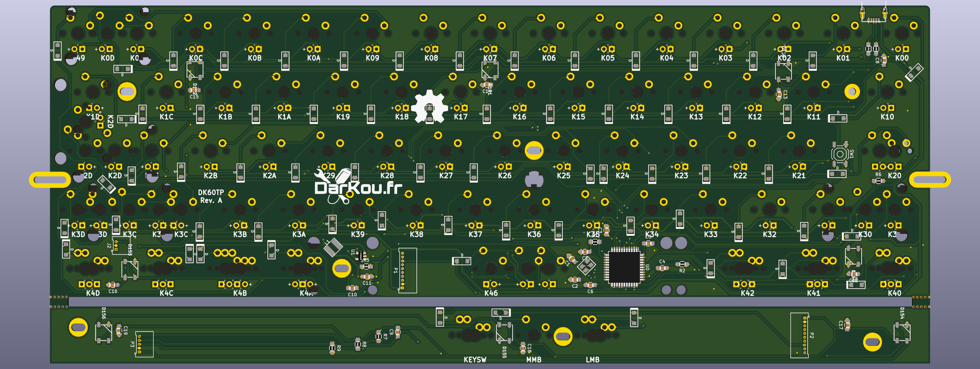Click the K13 switch label

click(696, 117)
